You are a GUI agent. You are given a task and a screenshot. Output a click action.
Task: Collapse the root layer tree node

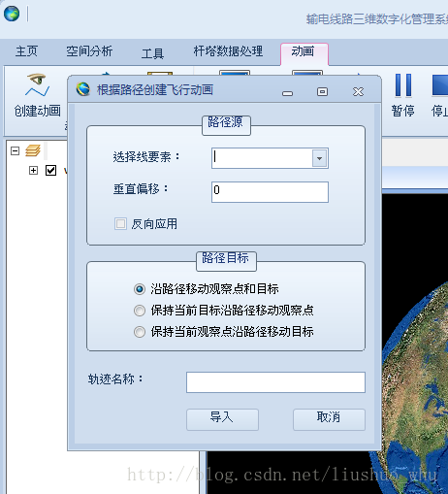click(15, 150)
